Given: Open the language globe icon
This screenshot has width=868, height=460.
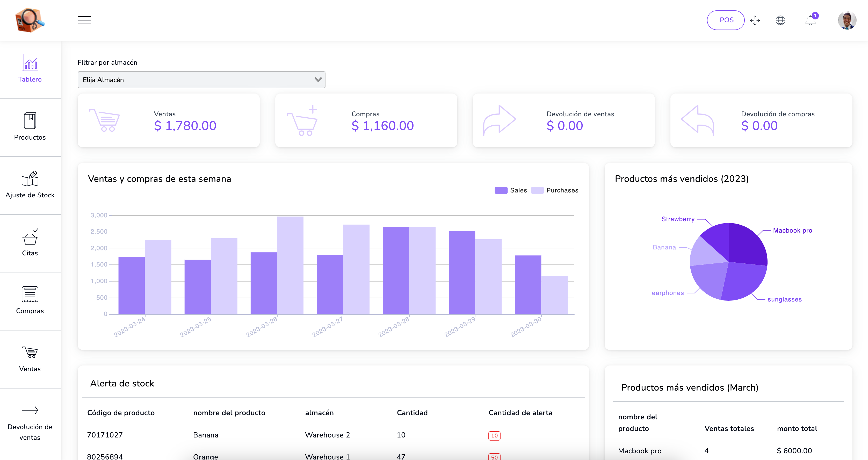Looking at the screenshot, I should (x=780, y=20).
